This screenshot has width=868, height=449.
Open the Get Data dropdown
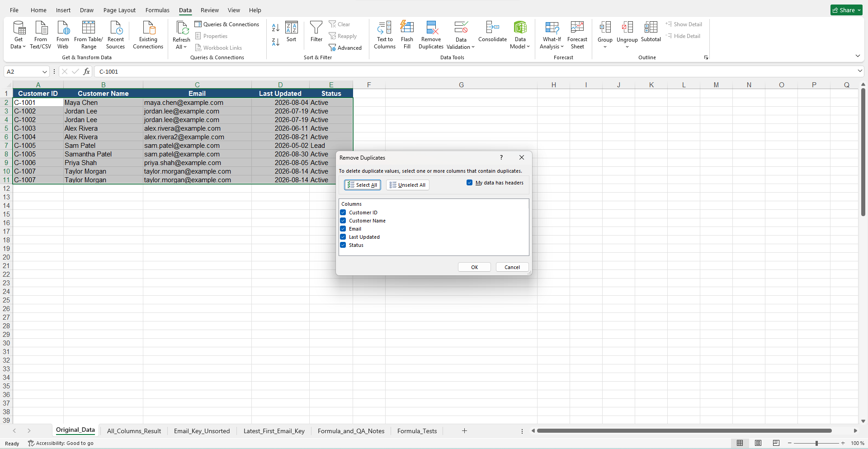tap(18, 35)
